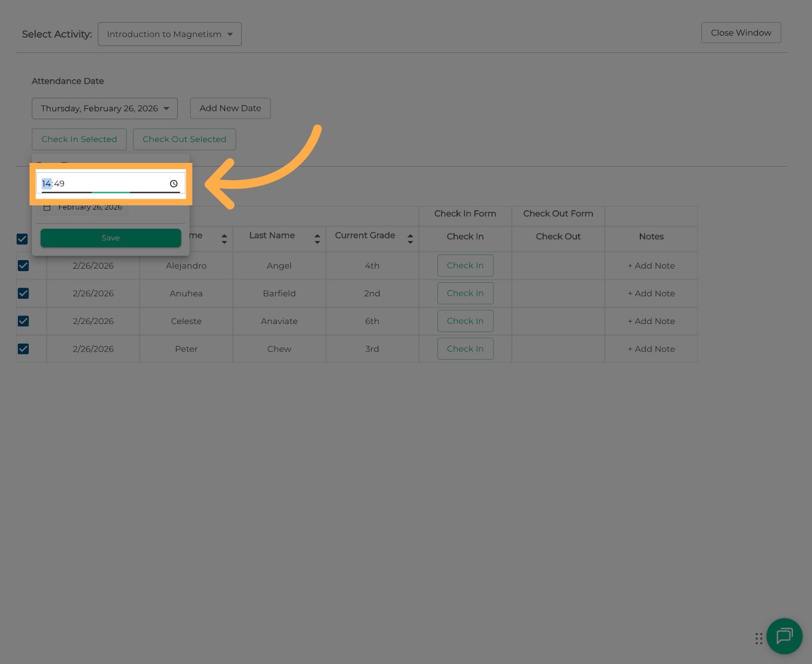Toggle the select-all header checkbox
The image size is (812, 664).
(x=22, y=239)
